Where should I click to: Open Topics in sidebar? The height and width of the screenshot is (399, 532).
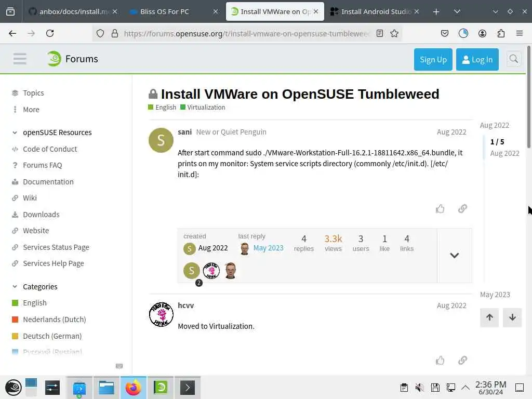tap(33, 93)
